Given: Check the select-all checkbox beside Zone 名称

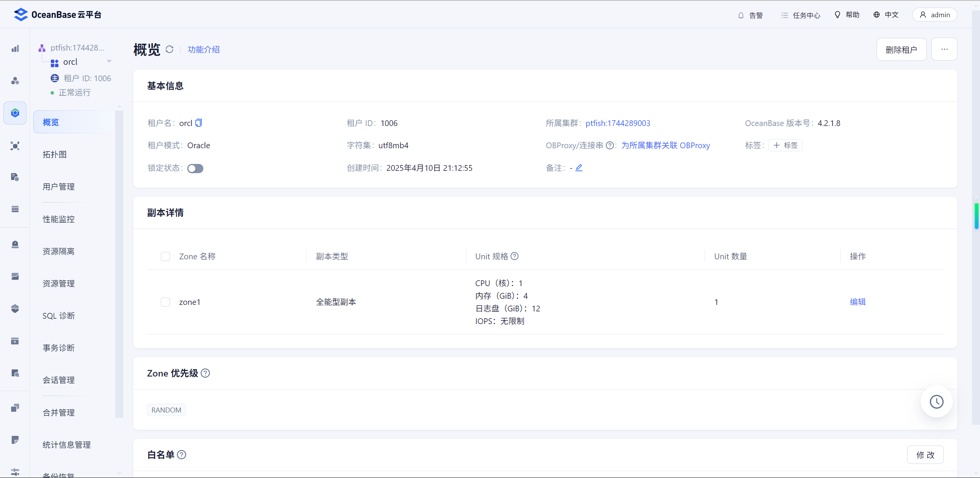Looking at the screenshot, I should [x=165, y=256].
